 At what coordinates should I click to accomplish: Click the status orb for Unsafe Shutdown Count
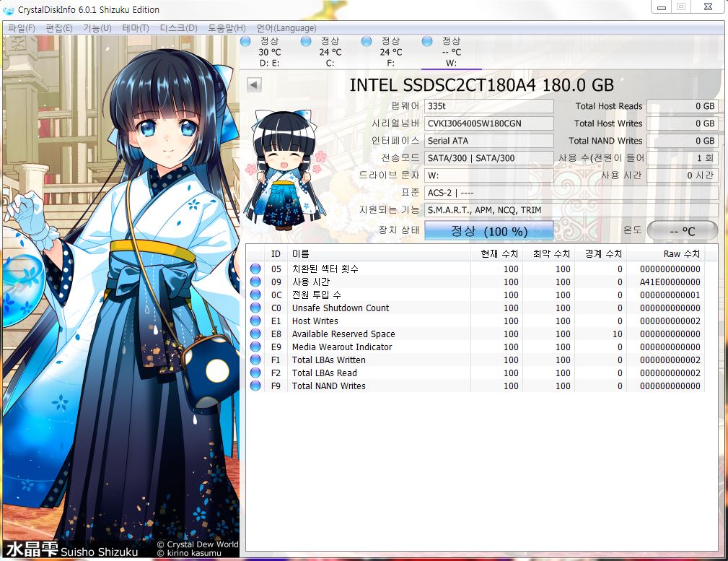255,308
